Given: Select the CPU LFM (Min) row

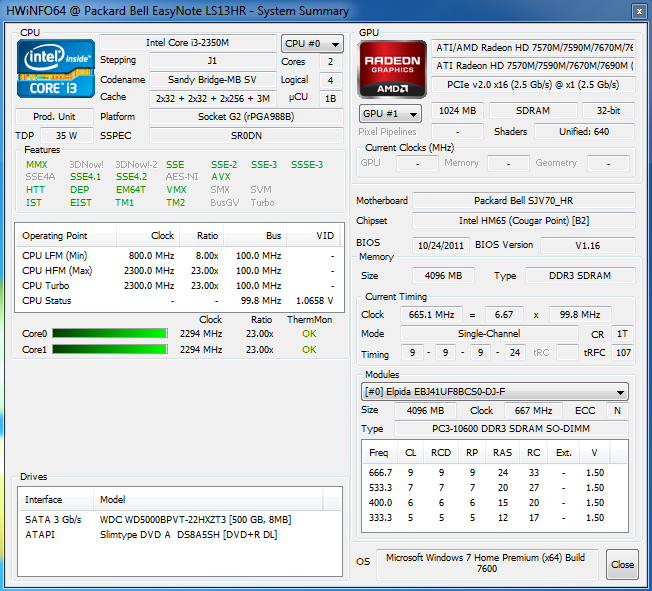Looking at the screenshot, I should [179, 255].
